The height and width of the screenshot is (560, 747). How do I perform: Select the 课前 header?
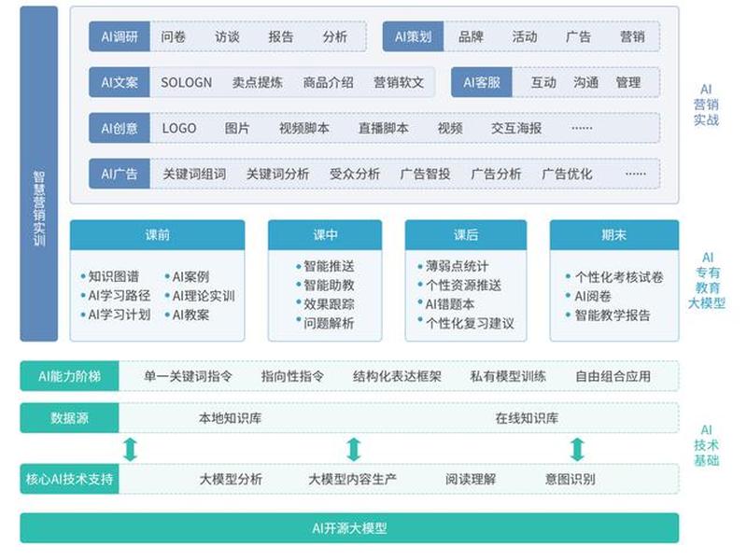(157, 235)
